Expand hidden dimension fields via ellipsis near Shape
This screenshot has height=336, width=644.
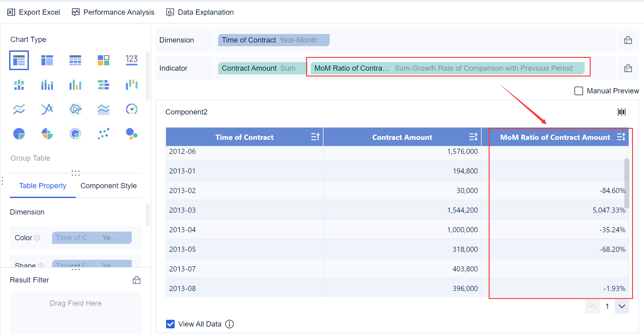tap(75, 267)
